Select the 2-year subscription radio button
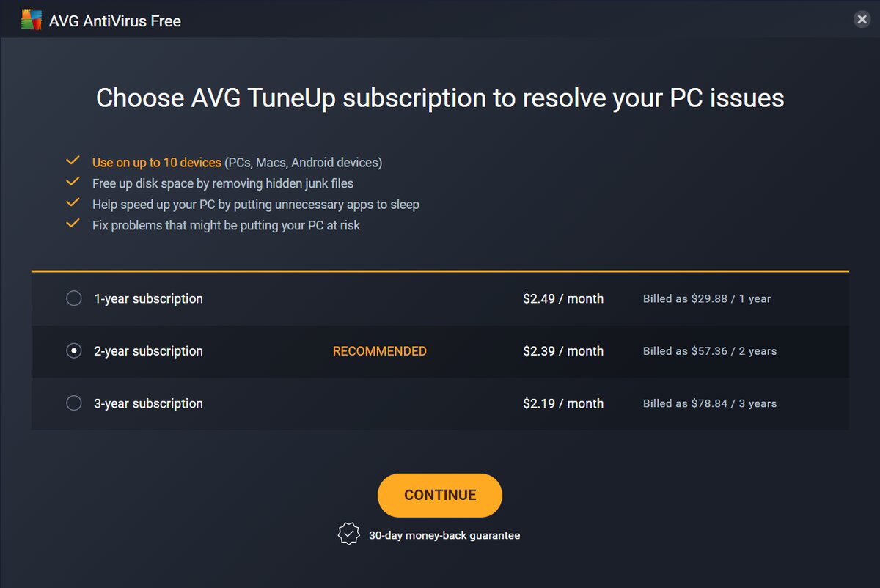880x588 pixels. tap(74, 351)
